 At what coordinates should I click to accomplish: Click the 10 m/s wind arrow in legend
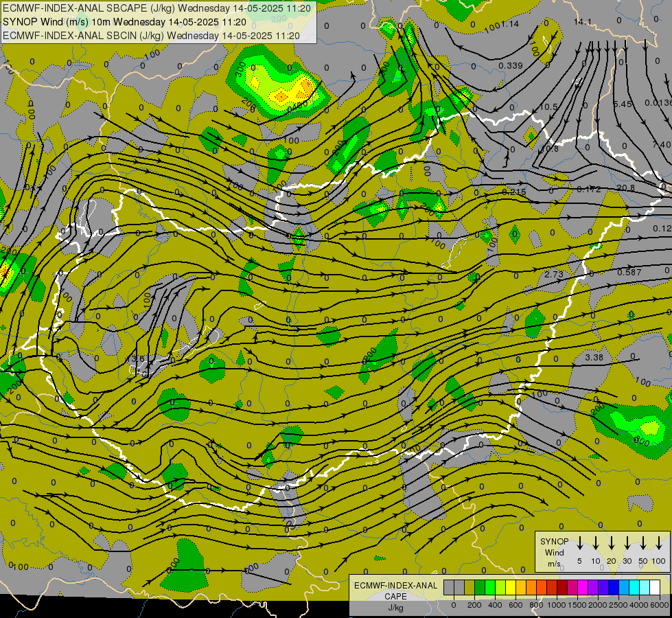click(x=596, y=543)
